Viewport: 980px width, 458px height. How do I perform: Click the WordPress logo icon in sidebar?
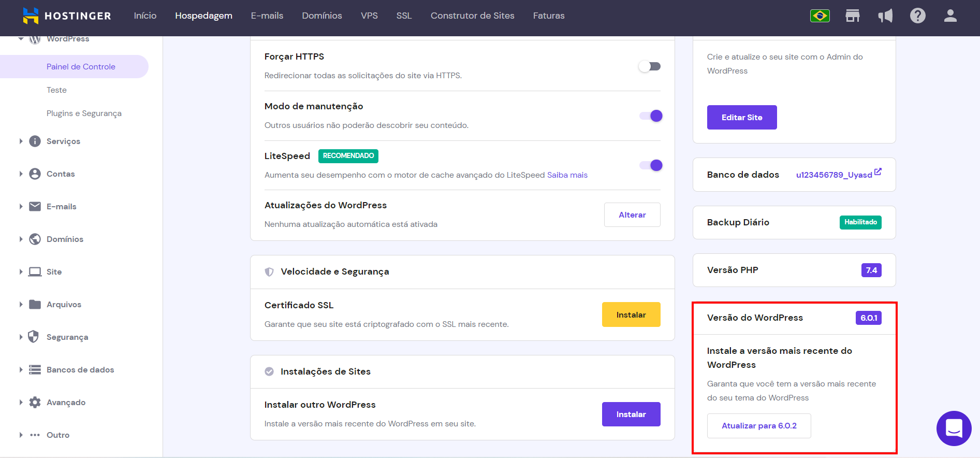(x=35, y=39)
